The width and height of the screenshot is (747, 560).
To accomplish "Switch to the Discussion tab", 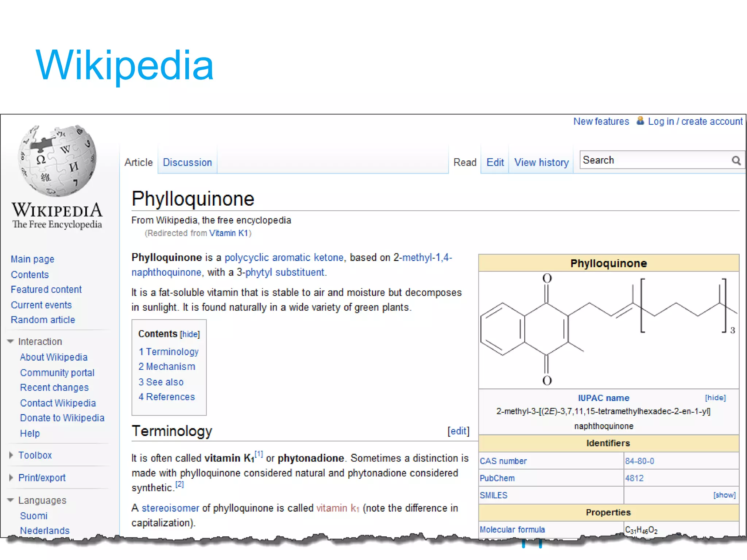I will 187,162.
